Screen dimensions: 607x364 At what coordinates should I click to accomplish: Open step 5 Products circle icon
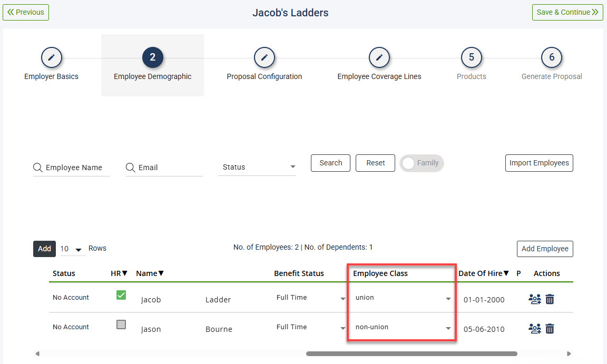(471, 57)
